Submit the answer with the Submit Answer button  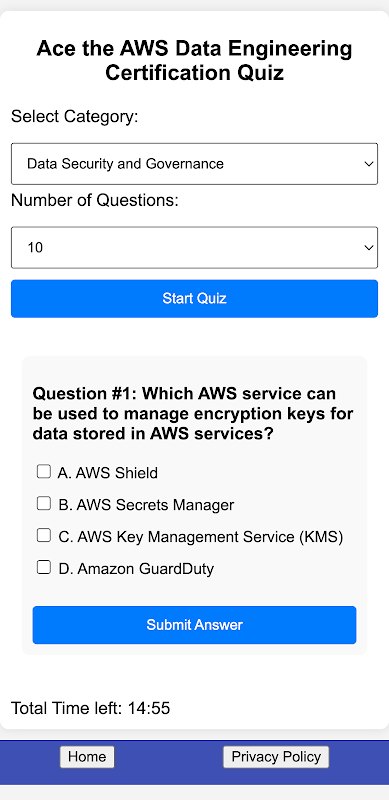click(194, 625)
